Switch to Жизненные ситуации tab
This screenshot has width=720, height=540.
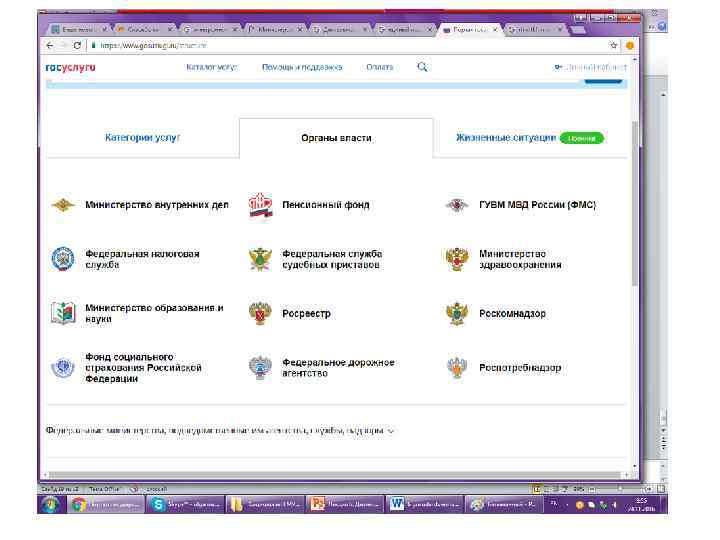coord(506,138)
